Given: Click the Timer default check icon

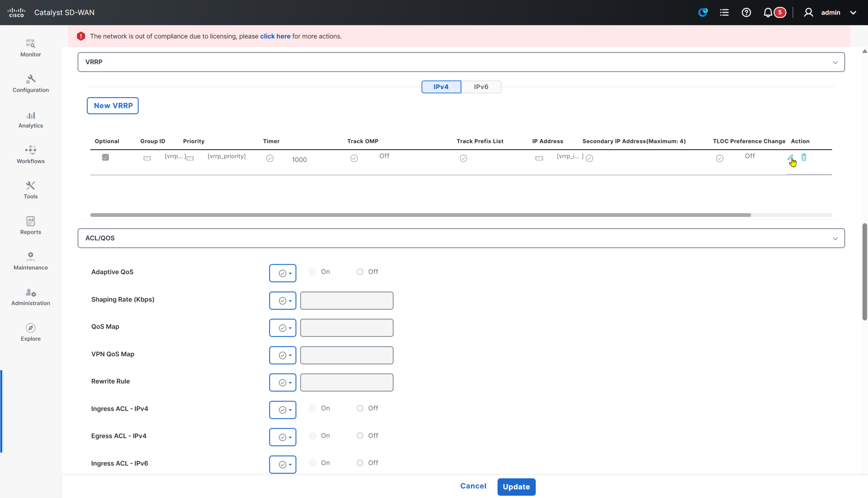Looking at the screenshot, I should [x=270, y=158].
